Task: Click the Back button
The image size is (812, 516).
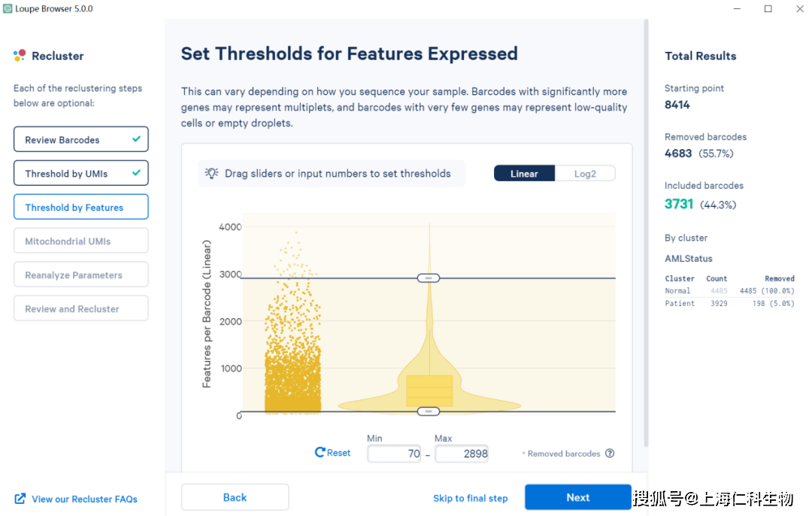Action: (x=235, y=497)
